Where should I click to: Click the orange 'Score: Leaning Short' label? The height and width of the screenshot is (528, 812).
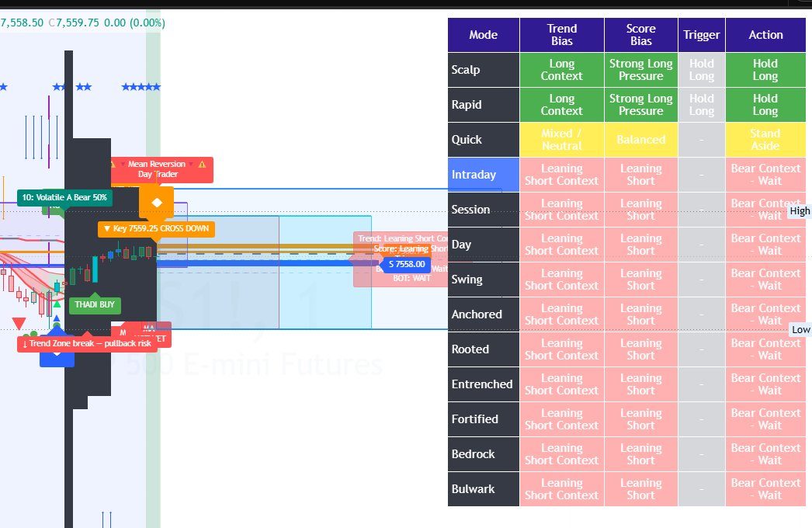point(411,248)
